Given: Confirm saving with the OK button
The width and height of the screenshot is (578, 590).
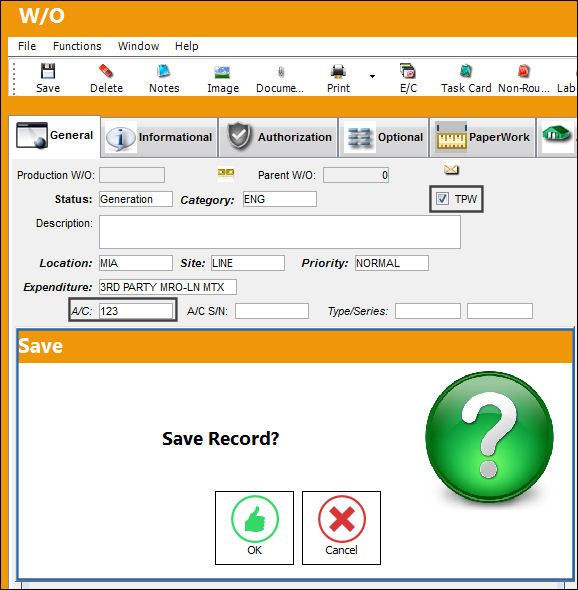Looking at the screenshot, I should tap(254, 528).
